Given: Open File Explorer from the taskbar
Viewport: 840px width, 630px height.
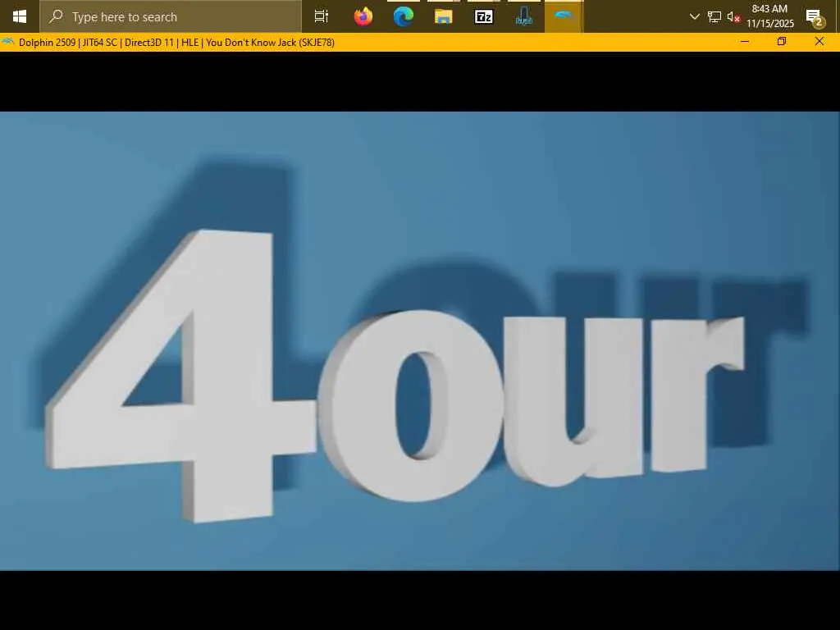Looking at the screenshot, I should (x=444, y=16).
